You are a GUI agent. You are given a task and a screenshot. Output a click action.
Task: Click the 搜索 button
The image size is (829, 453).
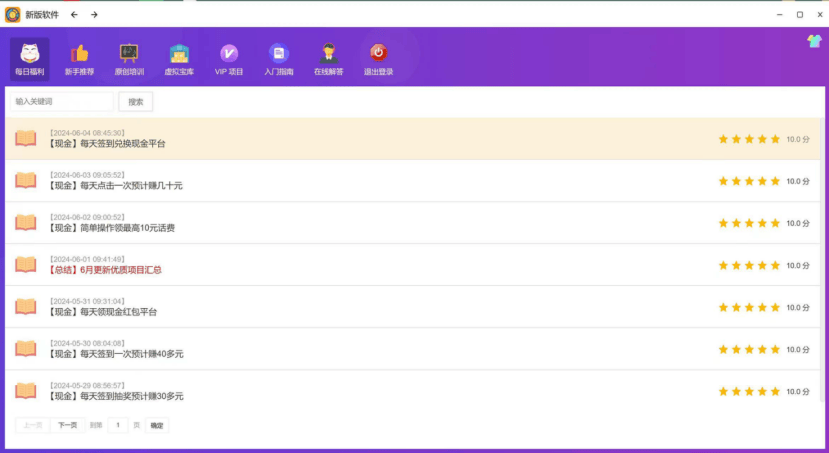136,102
